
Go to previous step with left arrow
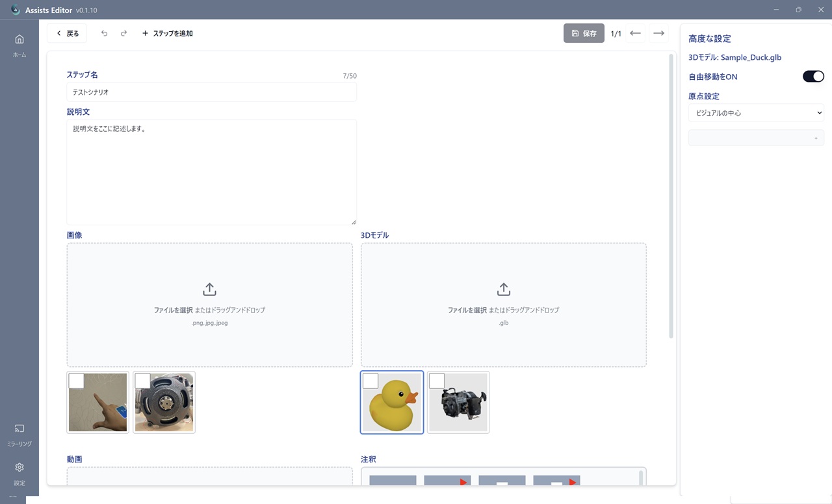coord(636,33)
